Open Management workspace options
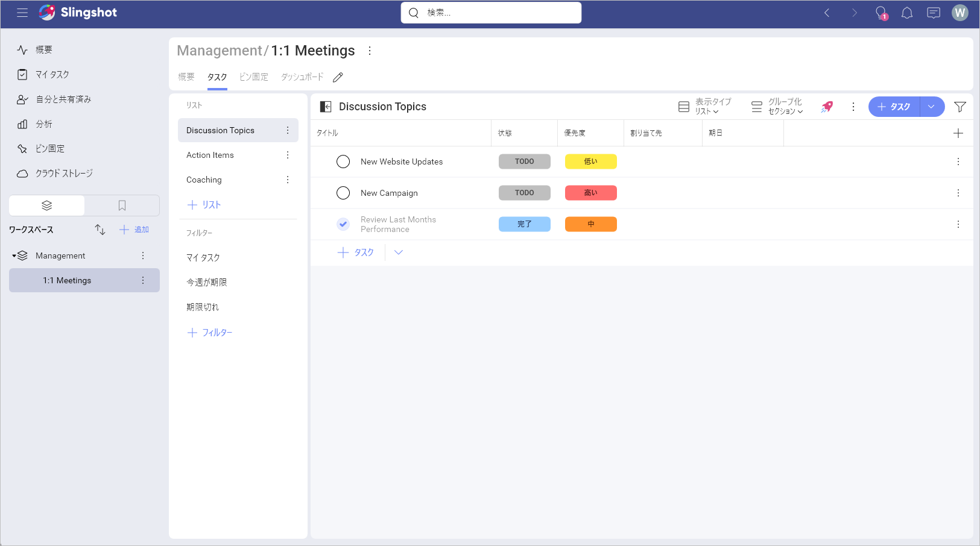Screen dimensions: 980x546 [143, 256]
